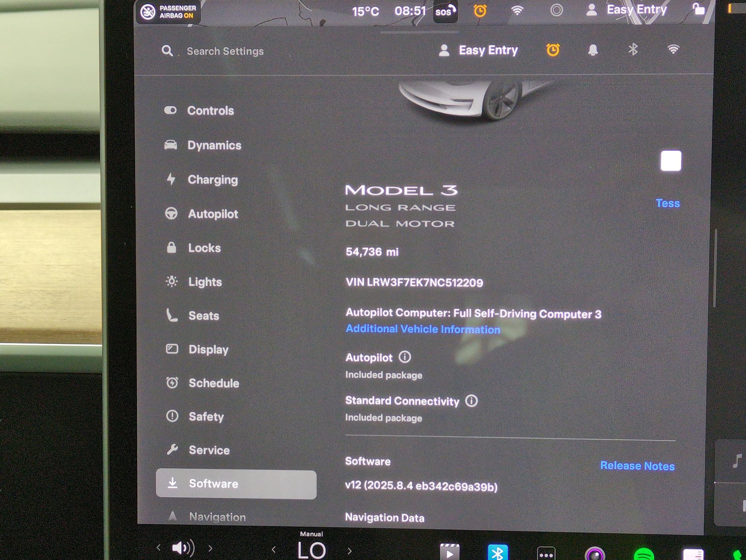Open the Lights settings menu
This screenshot has height=560, width=746.
click(x=194, y=282)
